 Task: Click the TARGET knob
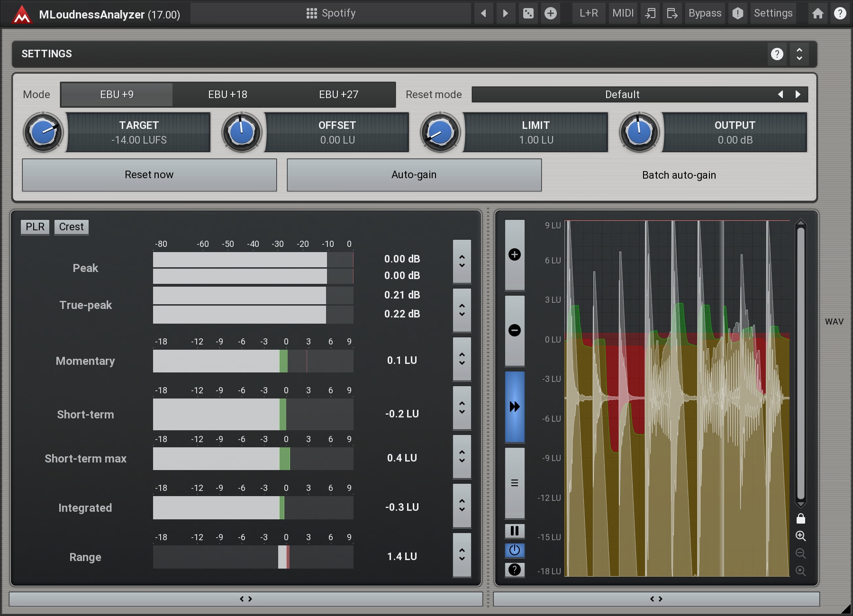[x=43, y=132]
